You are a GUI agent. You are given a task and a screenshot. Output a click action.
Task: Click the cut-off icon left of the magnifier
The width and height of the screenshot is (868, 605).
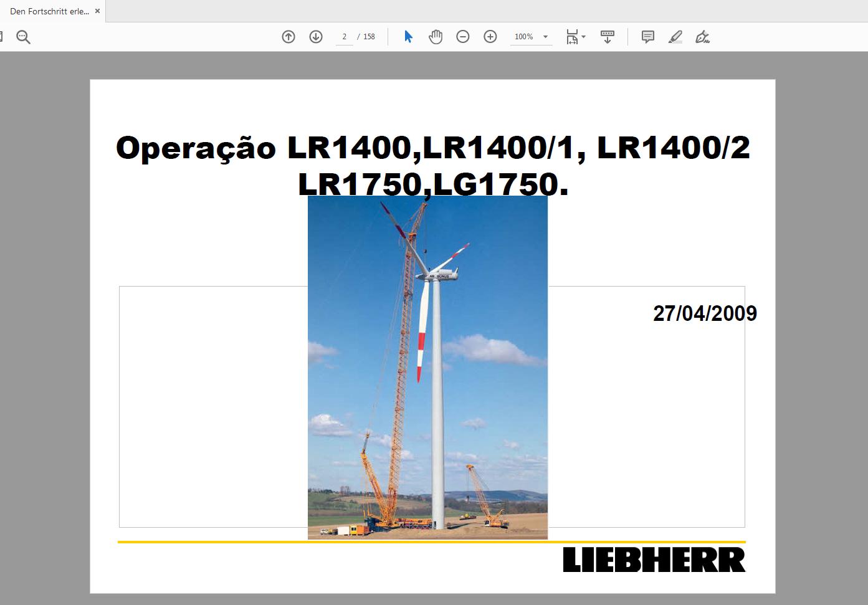click(1, 37)
